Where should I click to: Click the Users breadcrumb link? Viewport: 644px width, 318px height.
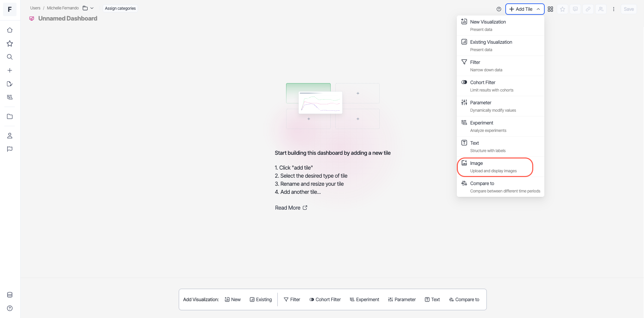(x=35, y=8)
